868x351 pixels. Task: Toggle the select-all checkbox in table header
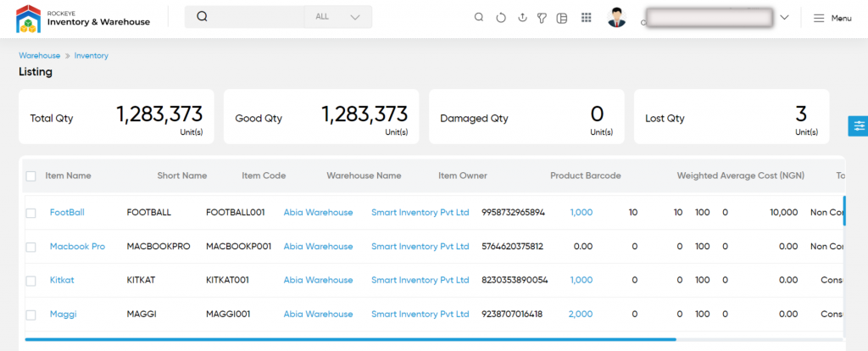pyautogui.click(x=31, y=176)
